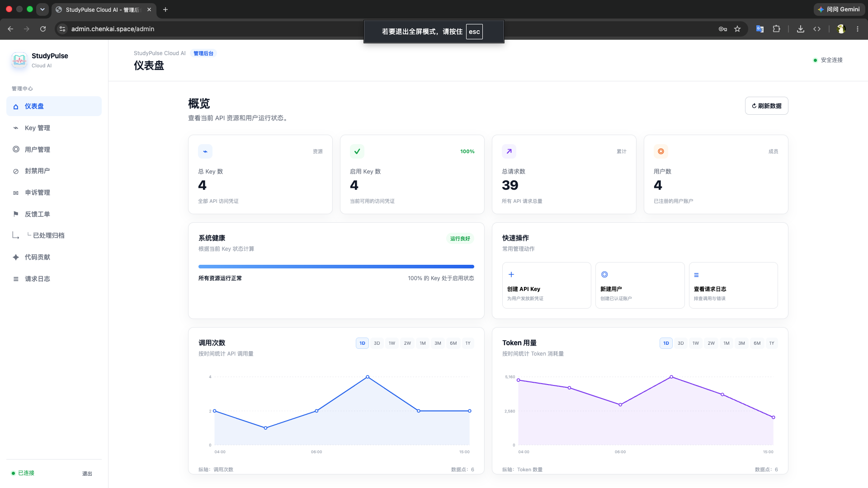Expand the tab search chevron dropdown
868x488 pixels.
click(x=42, y=9)
